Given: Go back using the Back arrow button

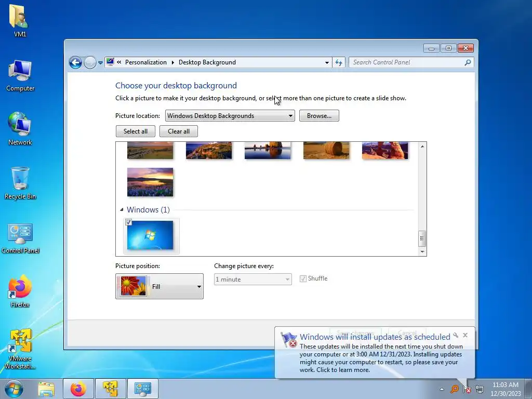Looking at the screenshot, I should [x=75, y=62].
